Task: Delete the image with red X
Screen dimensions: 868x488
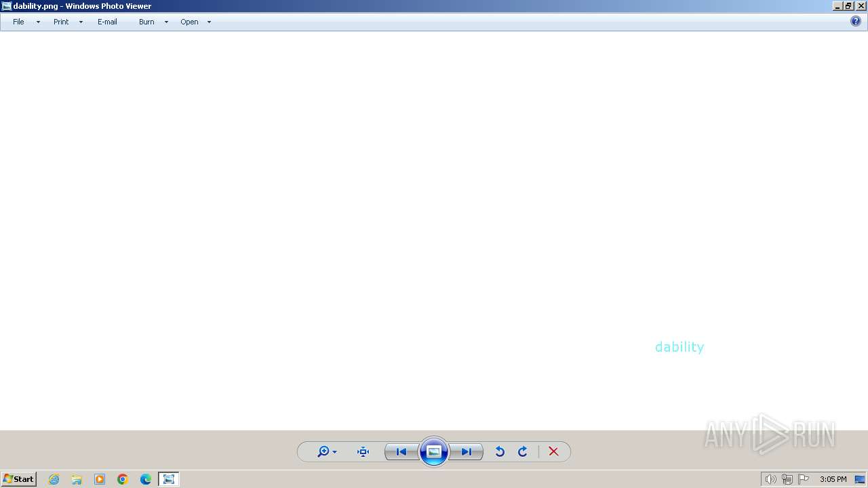Action: click(553, 451)
